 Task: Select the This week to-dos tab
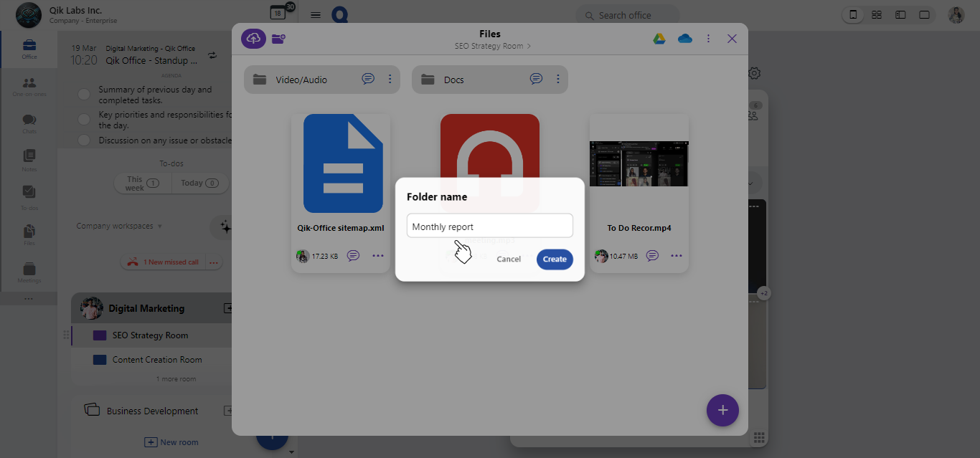(142, 183)
